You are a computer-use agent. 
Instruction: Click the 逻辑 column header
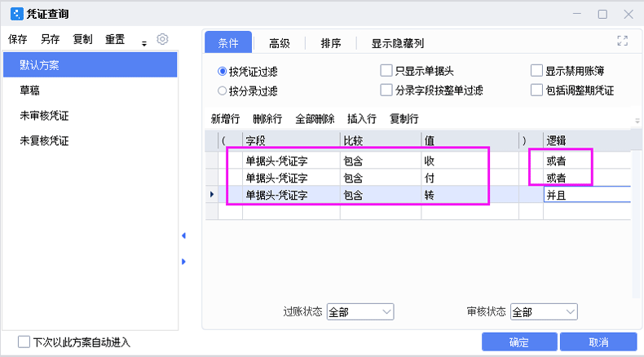click(x=587, y=141)
